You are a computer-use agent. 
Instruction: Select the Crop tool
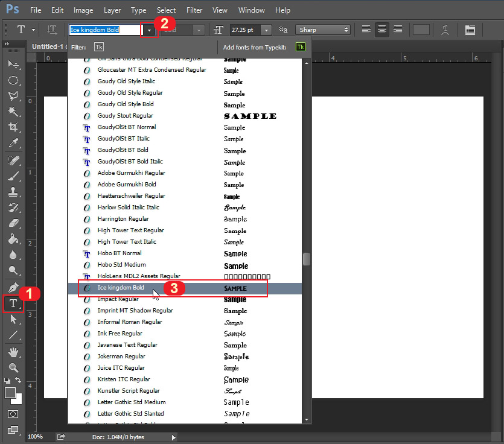pyautogui.click(x=13, y=127)
